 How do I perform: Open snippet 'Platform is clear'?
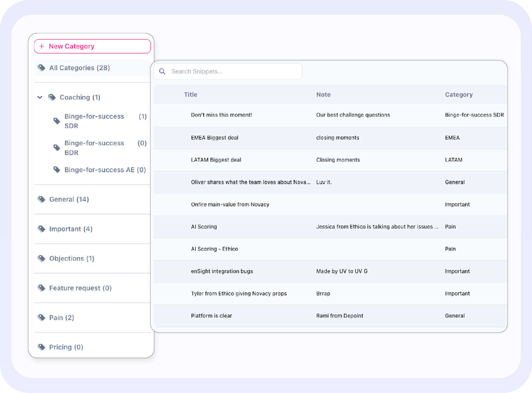(211, 316)
